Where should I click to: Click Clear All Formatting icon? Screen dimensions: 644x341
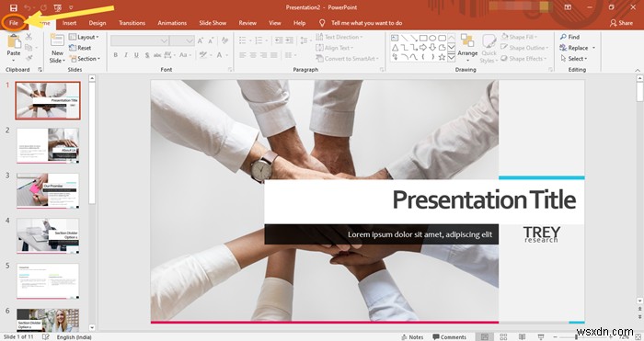click(224, 40)
